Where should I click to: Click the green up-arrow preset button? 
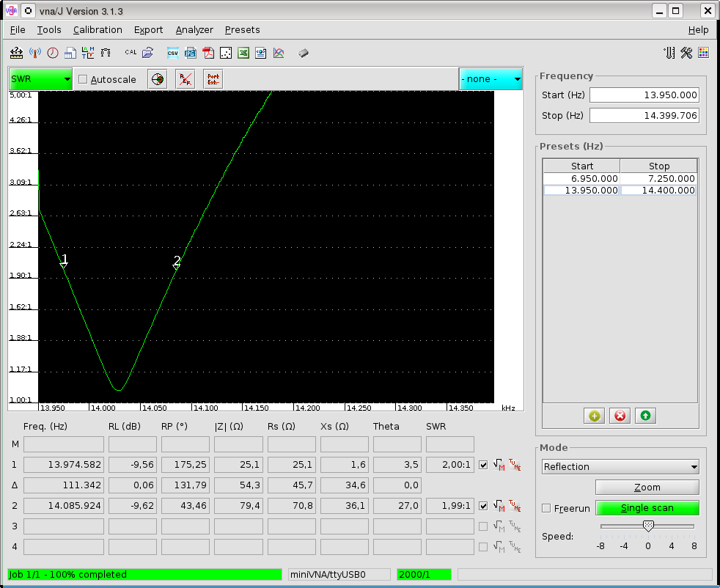point(645,416)
